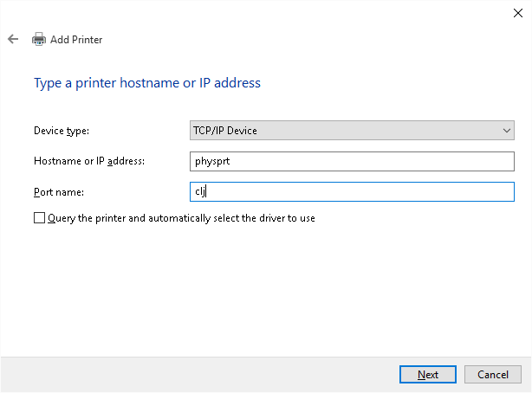Click the 'Hostname or IP address:' label

[x=88, y=161]
